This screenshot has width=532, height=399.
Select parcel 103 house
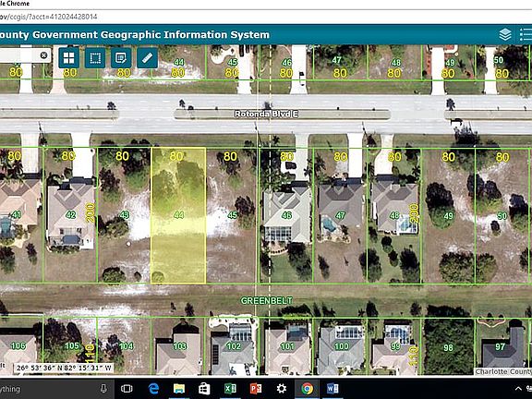click(x=178, y=346)
